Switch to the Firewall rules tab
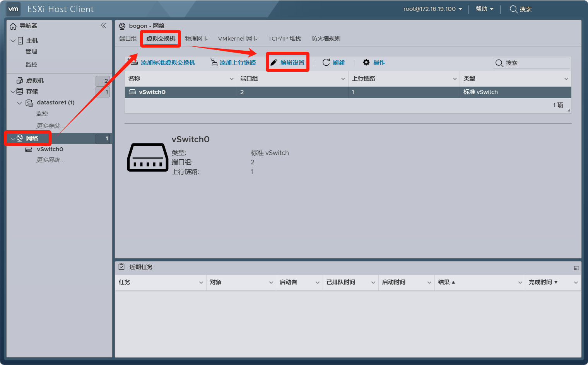 [x=326, y=39]
